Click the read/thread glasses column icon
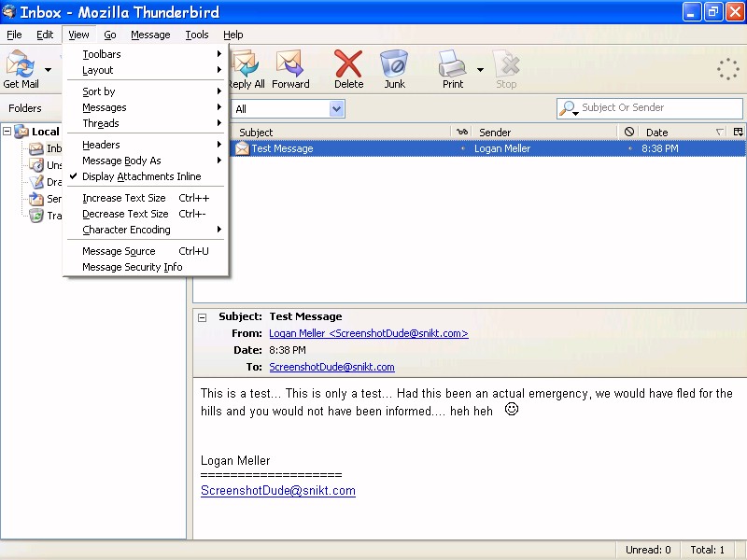Image resolution: width=747 pixels, height=560 pixels. 461,132
